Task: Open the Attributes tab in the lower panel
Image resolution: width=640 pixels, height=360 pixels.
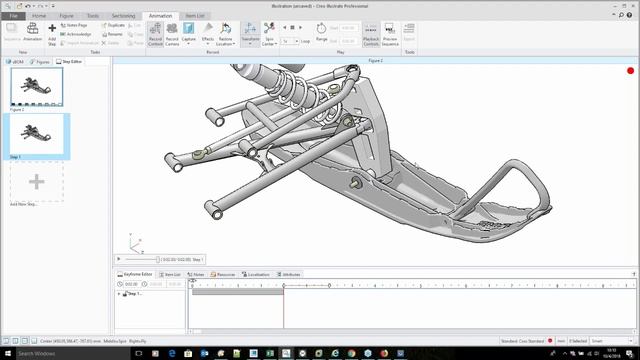Action: point(288,274)
